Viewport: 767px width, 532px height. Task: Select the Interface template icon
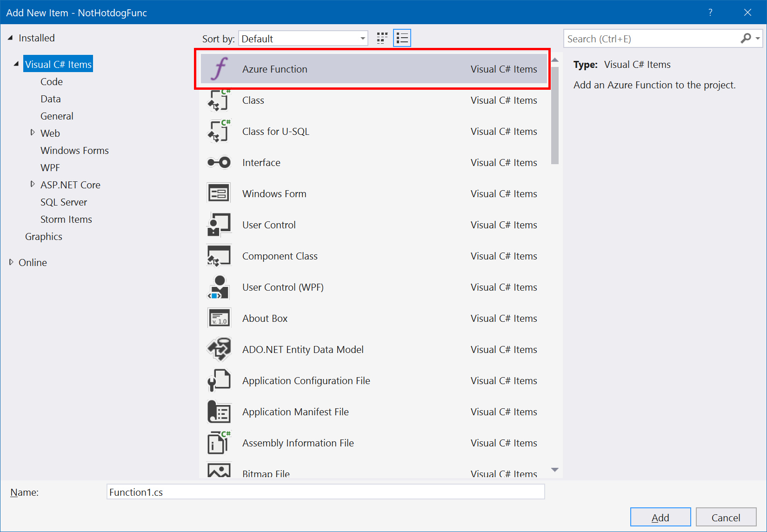(219, 162)
